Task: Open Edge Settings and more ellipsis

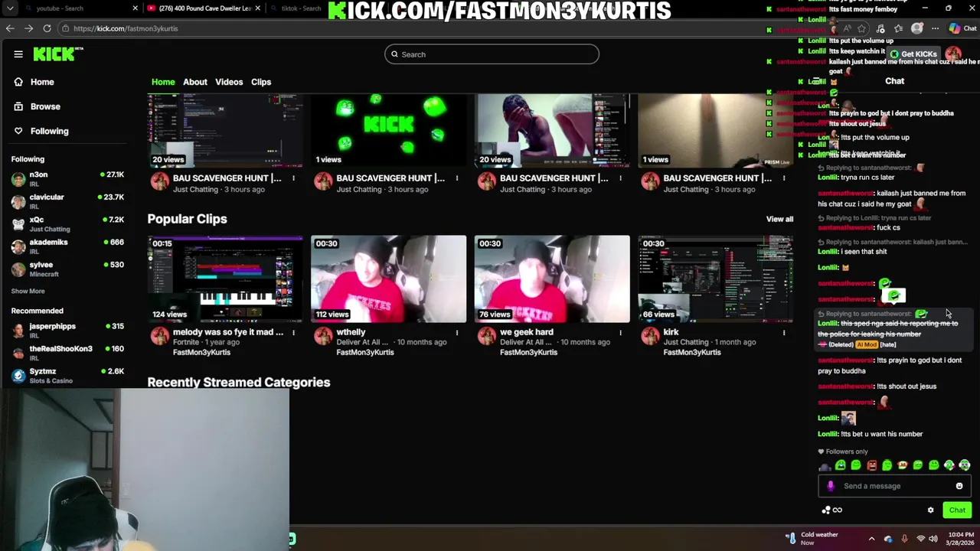Action: 935,28
